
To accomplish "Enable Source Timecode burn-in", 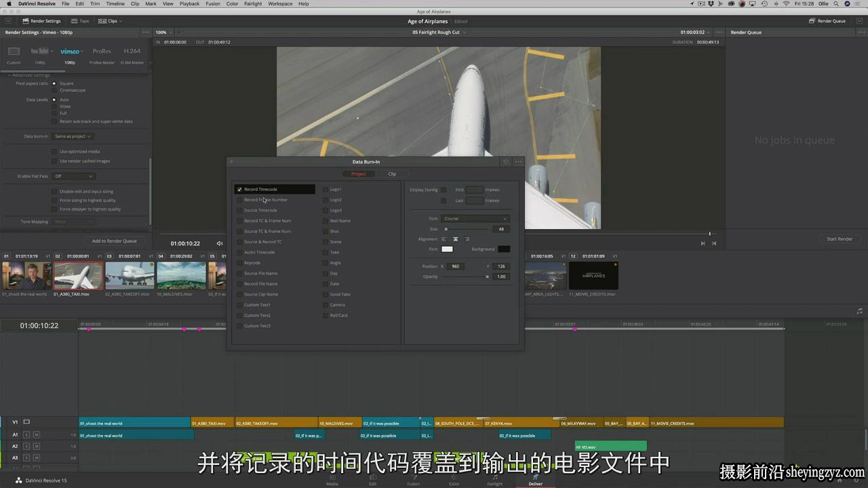I will coord(239,210).
